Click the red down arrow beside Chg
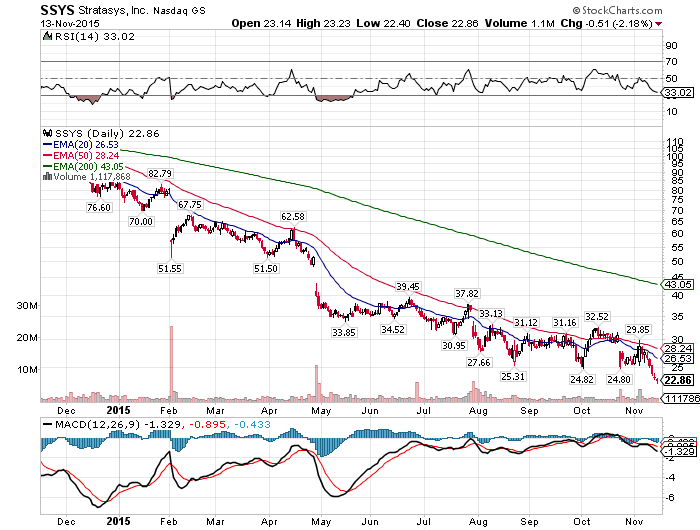The height and width of the screenshot is (530, 700). click(x=659, y=24)
